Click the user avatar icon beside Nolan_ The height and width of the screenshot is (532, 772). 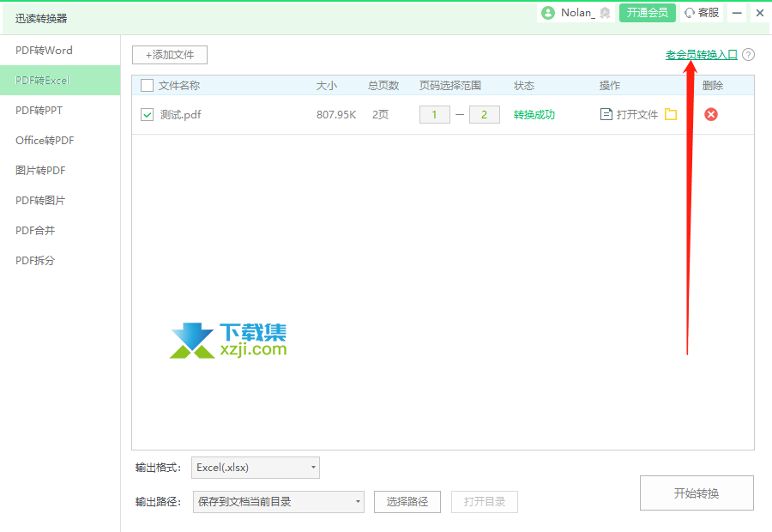pos(548,13)
